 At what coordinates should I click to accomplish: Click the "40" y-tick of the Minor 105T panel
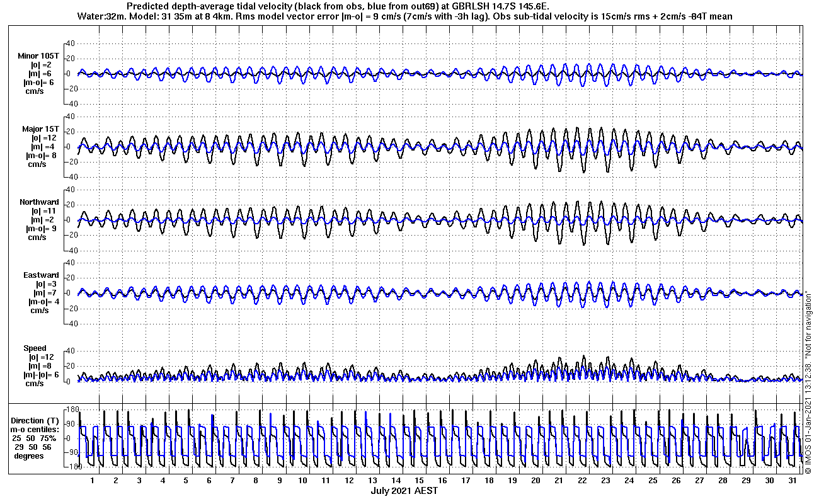pos(71,43)
